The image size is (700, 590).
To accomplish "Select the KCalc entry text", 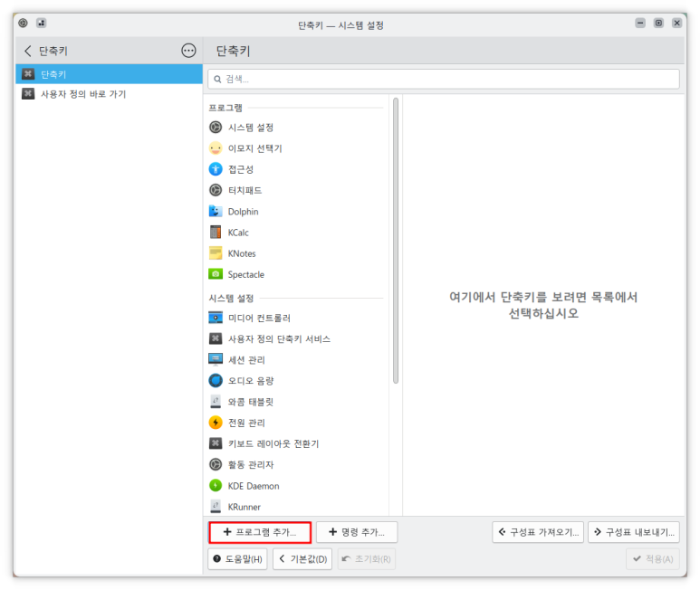I will click(238, 233).
